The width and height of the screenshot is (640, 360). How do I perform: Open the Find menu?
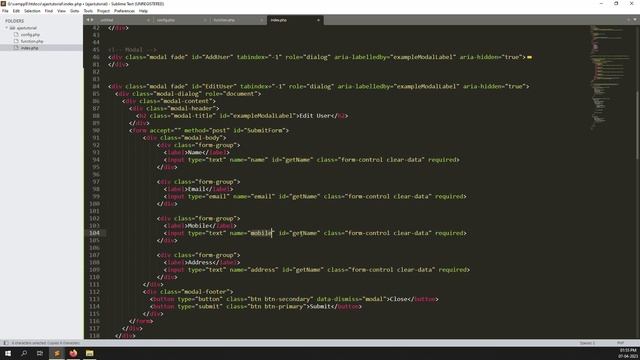[49, 11]
